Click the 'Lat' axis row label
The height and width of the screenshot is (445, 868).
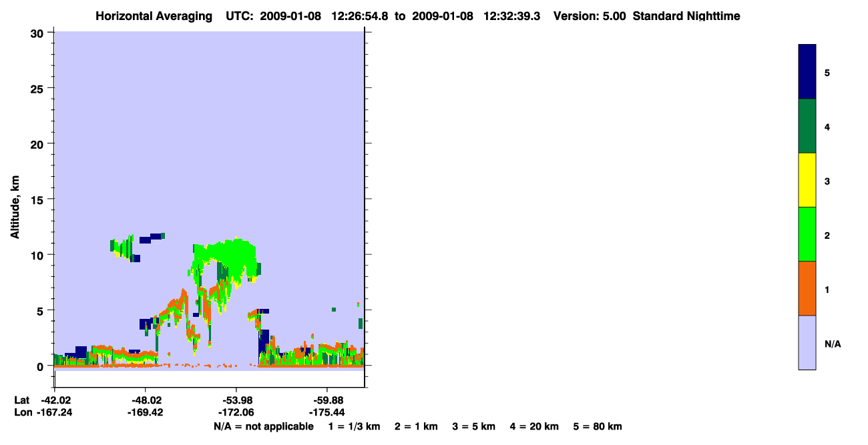(x=21, y=400)
